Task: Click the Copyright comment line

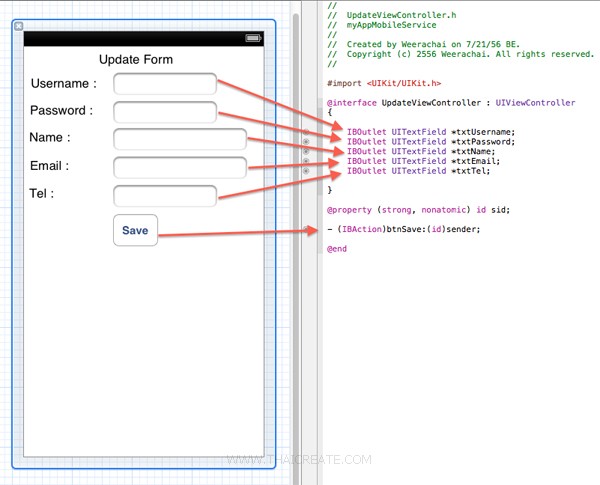Action: 461,54
